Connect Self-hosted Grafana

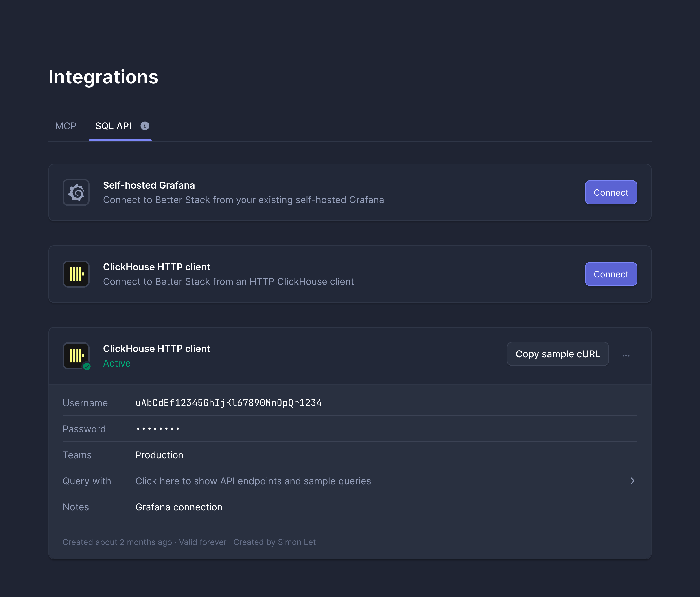coord(611,192)
